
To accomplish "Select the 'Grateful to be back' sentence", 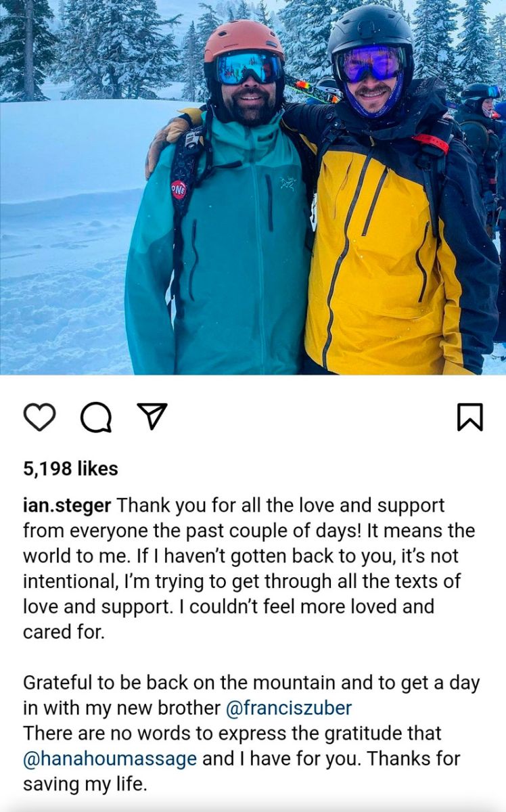I will (x=251, y=695).
